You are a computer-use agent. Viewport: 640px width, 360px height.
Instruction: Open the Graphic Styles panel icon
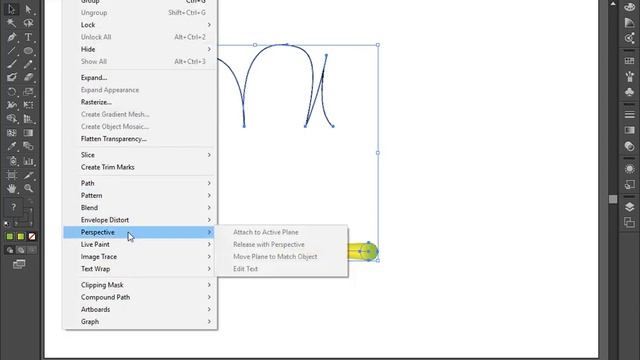tap(629, 184)
